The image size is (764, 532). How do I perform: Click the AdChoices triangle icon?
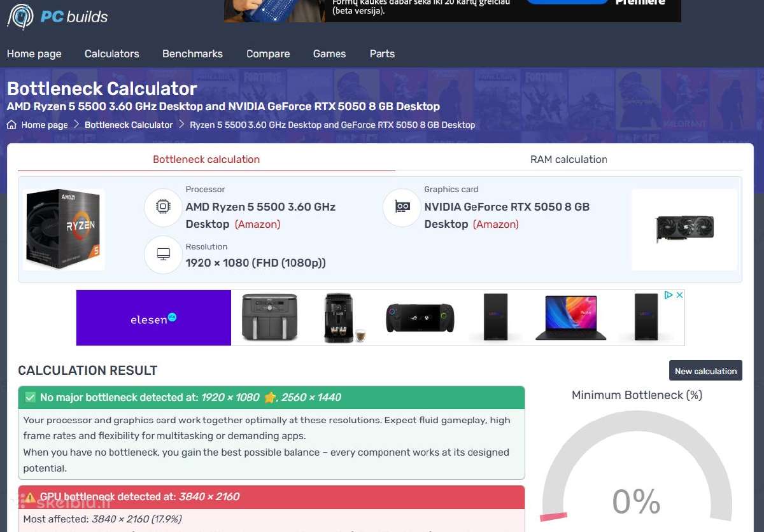pos(668,295)
